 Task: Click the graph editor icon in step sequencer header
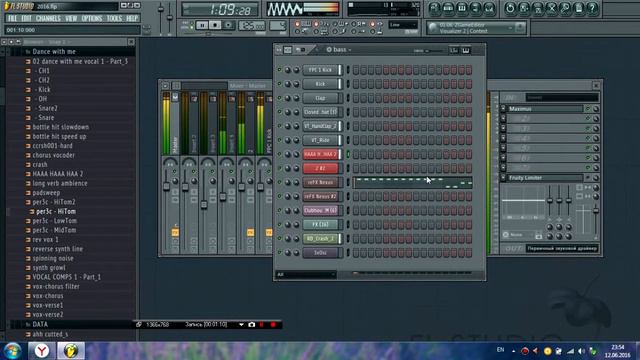pos(453,50)
